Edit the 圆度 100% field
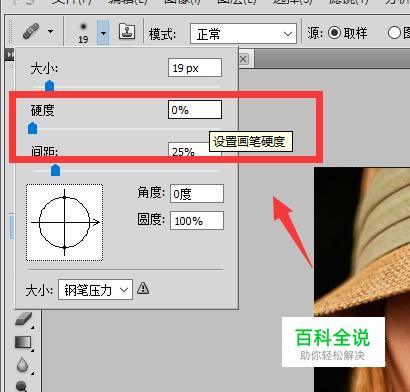410x392 pixels. 197,221
